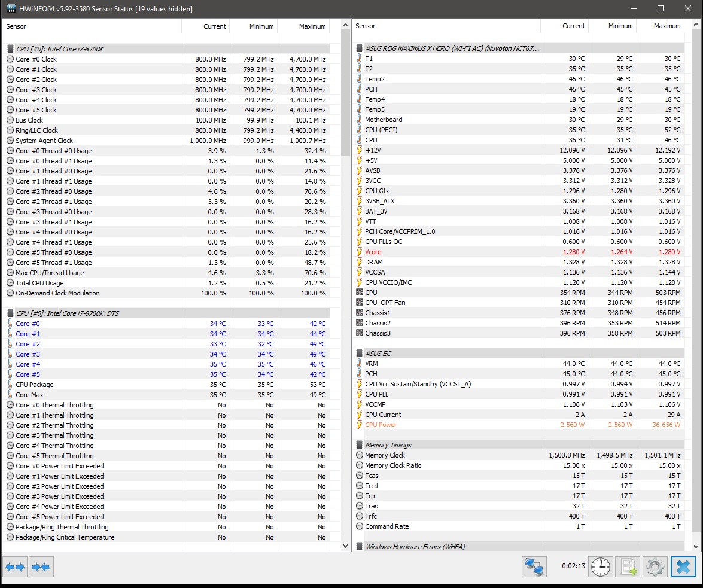Screen dimensions: 703x588
Task: Click the lightning icon next to Vcore
Action: click(x=359, y=252)
